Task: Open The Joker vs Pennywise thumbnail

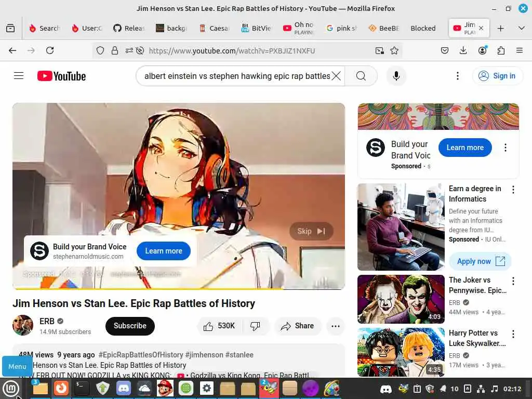Action: coord(401,299)
